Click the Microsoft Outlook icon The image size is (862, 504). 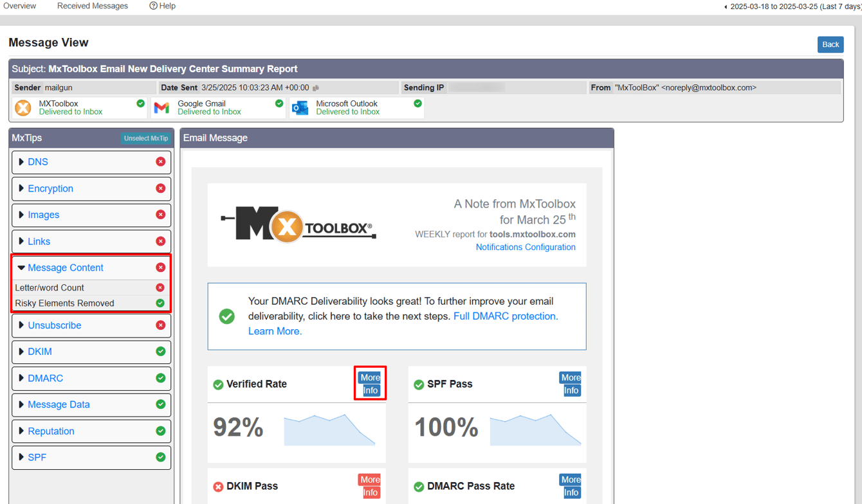pos(300,107)
